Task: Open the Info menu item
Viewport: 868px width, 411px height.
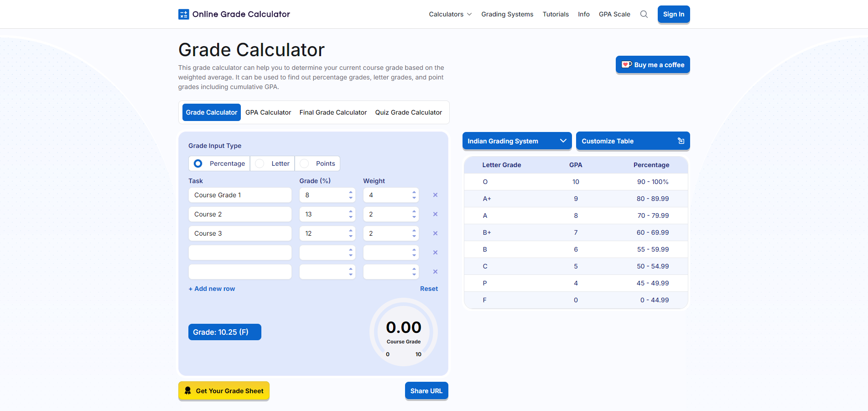Action: [x=584, y=14]
